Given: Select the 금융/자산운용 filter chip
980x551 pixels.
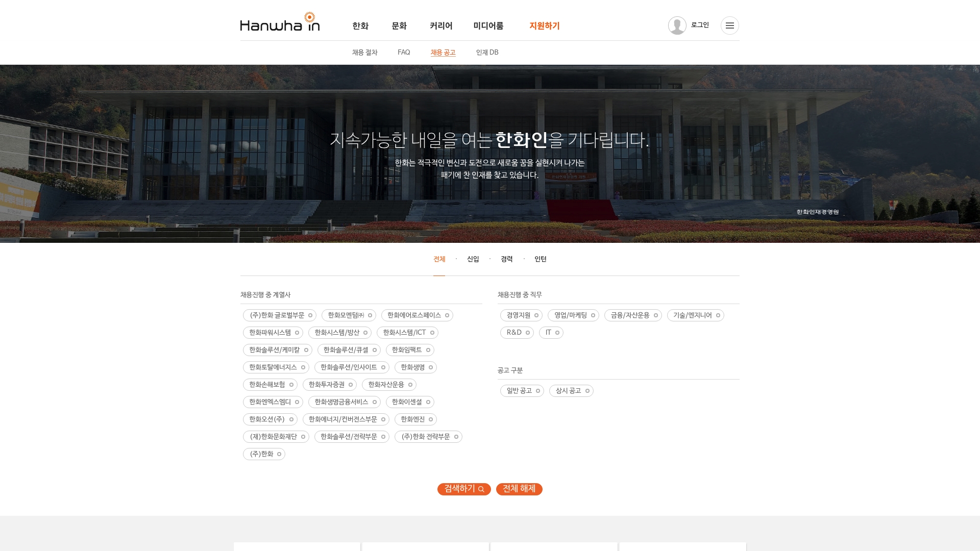Looking at the screenshot, I should 632,315.
